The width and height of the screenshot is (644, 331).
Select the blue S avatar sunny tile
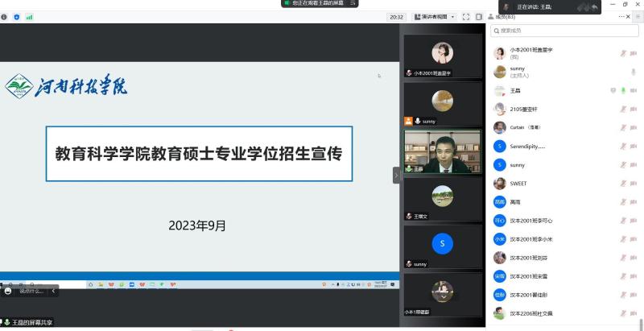(442, 246)
